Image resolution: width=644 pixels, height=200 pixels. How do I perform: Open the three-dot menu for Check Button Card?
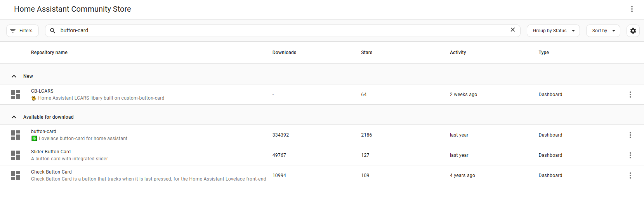(630, 175)
